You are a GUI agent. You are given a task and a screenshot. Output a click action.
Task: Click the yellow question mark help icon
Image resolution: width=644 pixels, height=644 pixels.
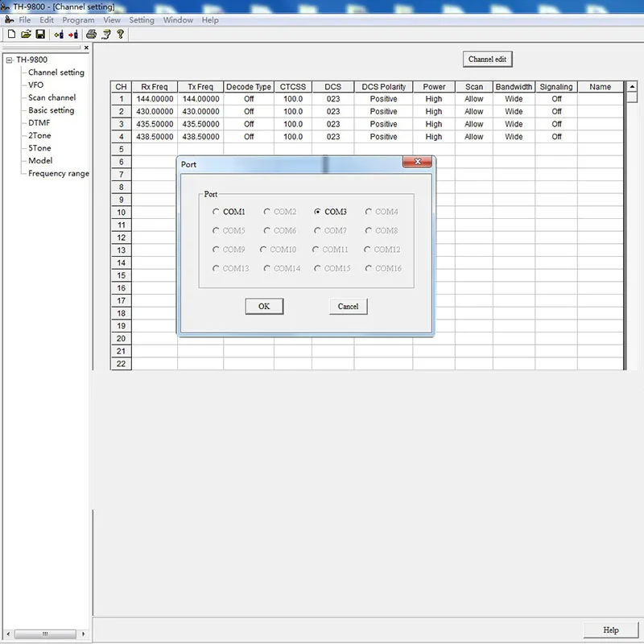click(x=120, y=34)
